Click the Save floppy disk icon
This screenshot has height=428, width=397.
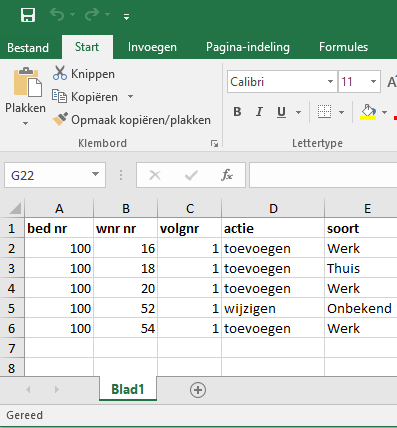(x=28, y=15)
